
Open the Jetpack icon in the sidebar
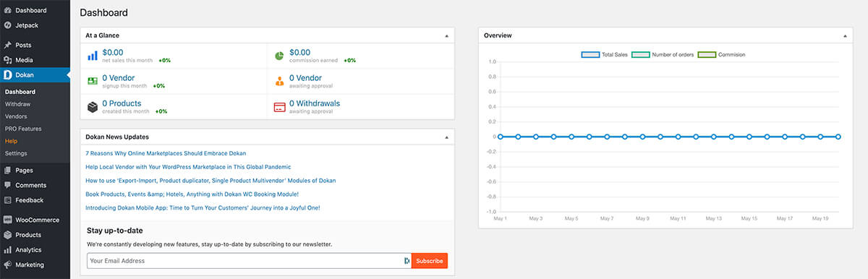coord(7,25)
